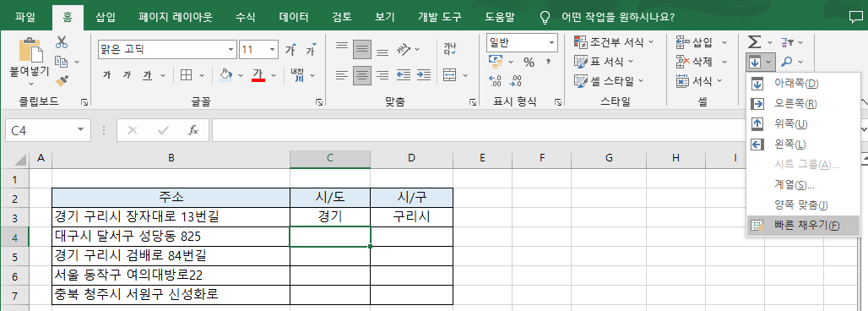Screen dimensions: 868x311
Task: Toggle Middle Align vertical alignment
Action: (x=362, y=49)
